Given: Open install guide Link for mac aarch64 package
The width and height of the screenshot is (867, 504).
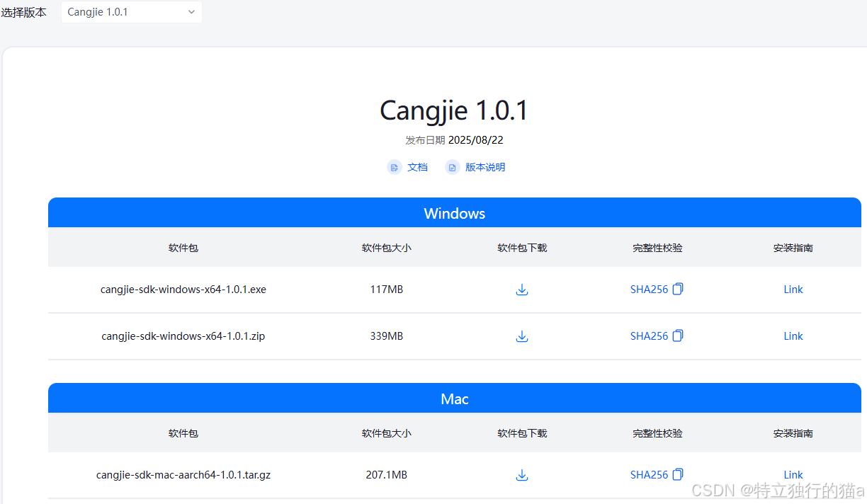Looking at the screenshot, I should point(793,475).
